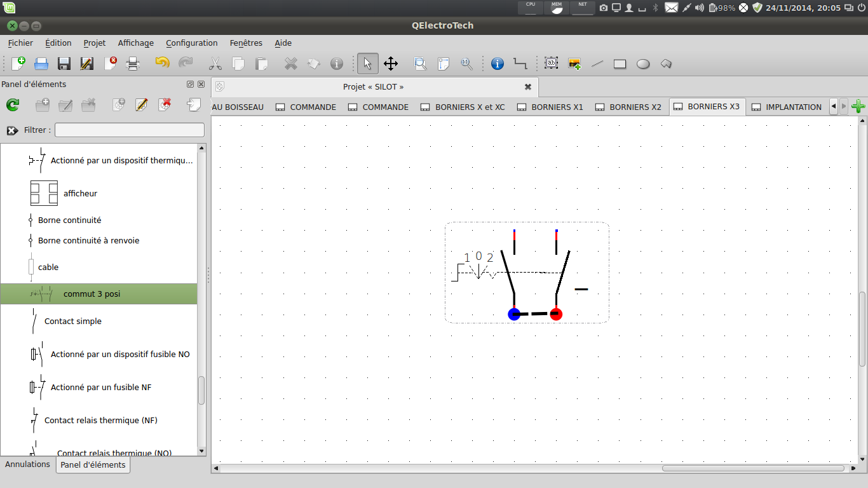This screenshot has width=868, height=488.
Task: Click the new project icon
Action: click(18, 64)
